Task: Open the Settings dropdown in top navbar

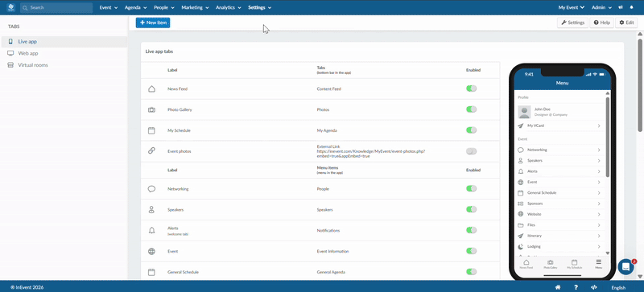Action: pos(259,7)
